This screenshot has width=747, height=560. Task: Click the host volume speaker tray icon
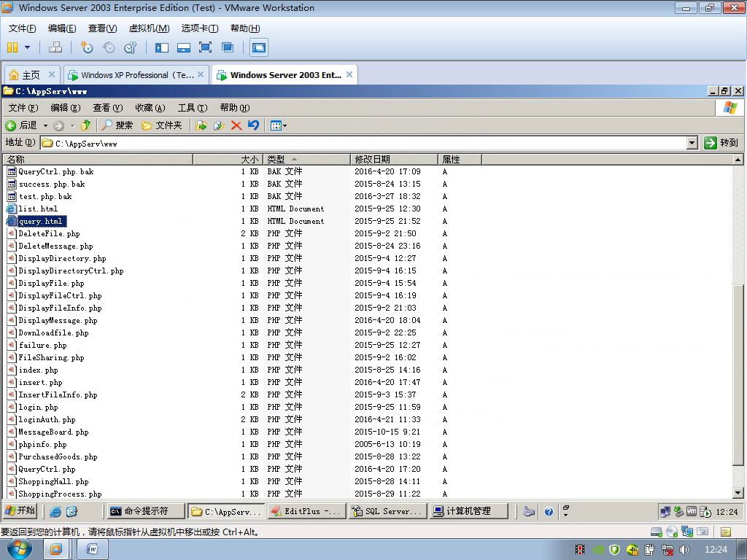point(684,550)
